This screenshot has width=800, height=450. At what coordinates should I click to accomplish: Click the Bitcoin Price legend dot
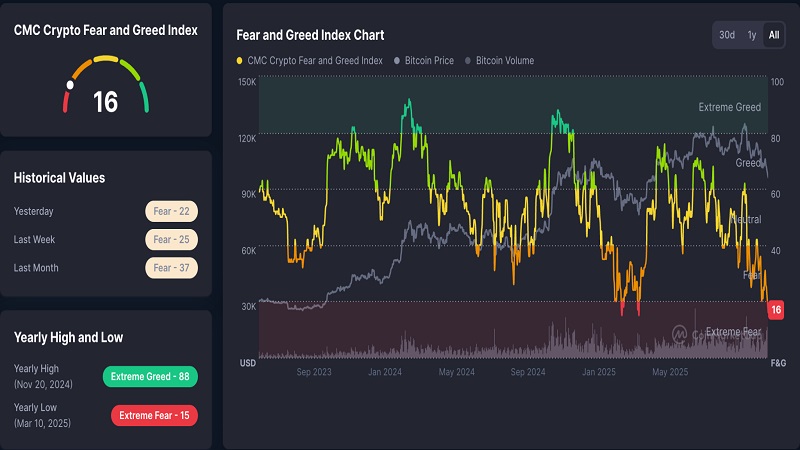(398, 61)
